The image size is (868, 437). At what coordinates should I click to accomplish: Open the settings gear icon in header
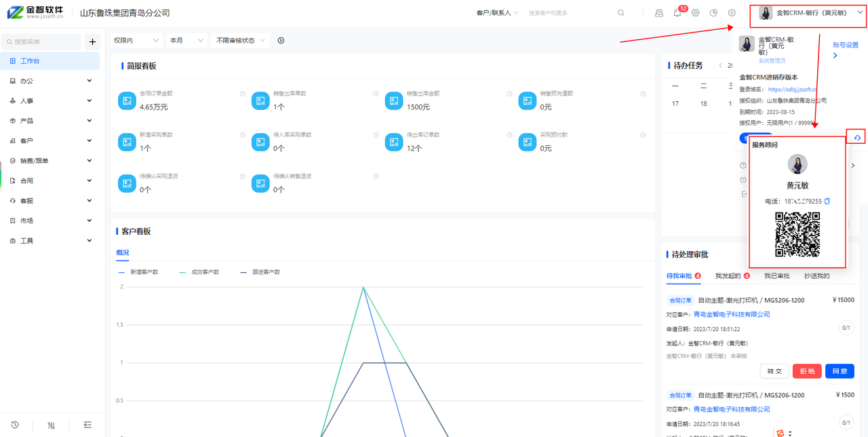tap(696, 13)
